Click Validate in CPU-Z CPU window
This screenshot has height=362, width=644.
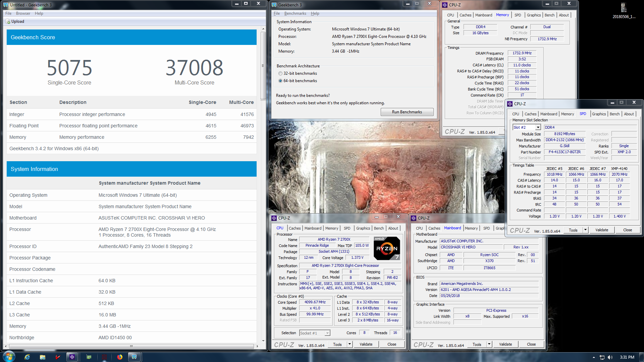pyautogui.click(x=366, y=344)
